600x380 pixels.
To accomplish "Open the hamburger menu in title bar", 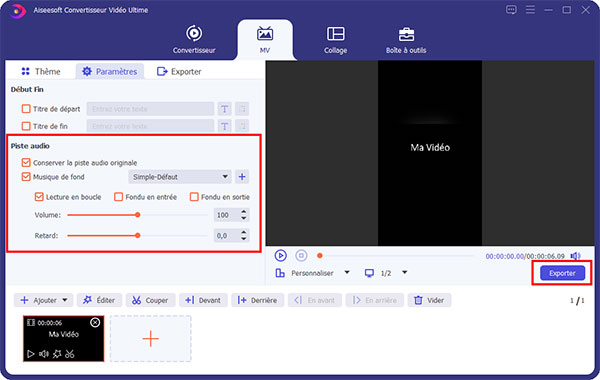I will point(530,10).
